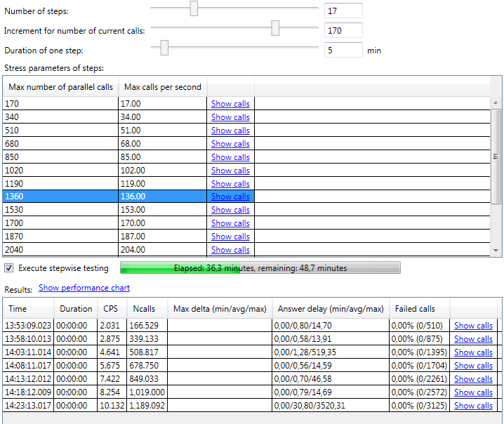Click the Number of steps field showing 17
Screen dimensions: 504x424
(343, 11)
